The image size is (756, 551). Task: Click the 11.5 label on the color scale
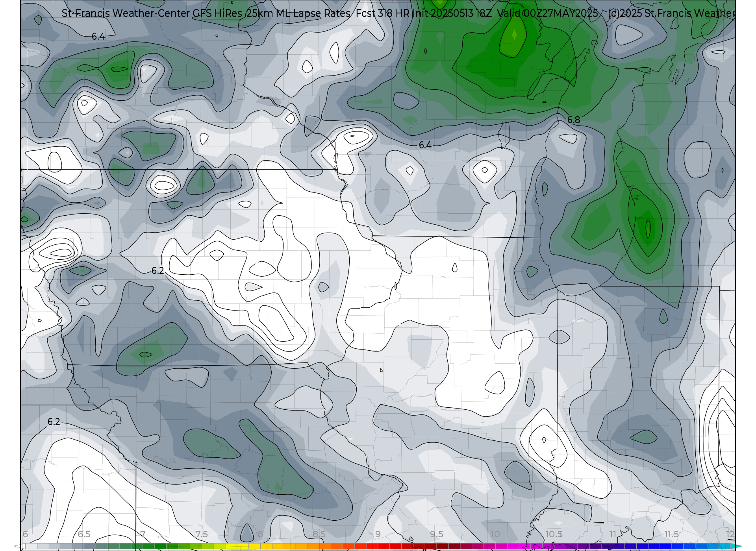672,534
